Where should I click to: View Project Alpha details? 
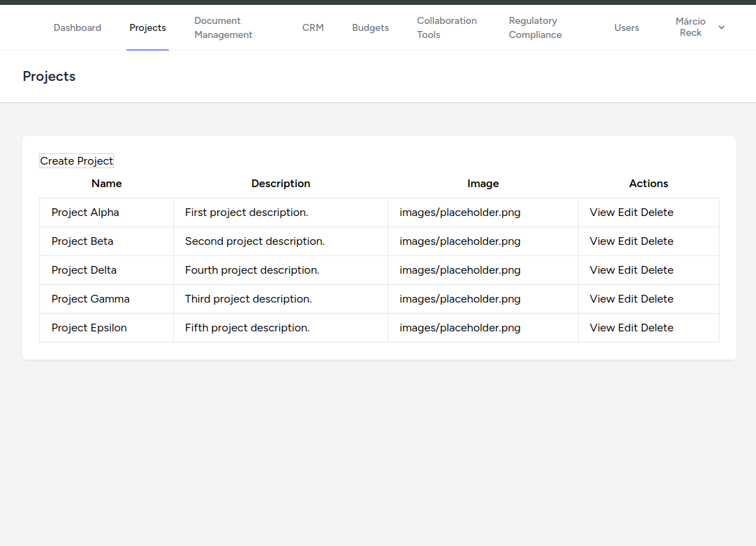[602, 212]
